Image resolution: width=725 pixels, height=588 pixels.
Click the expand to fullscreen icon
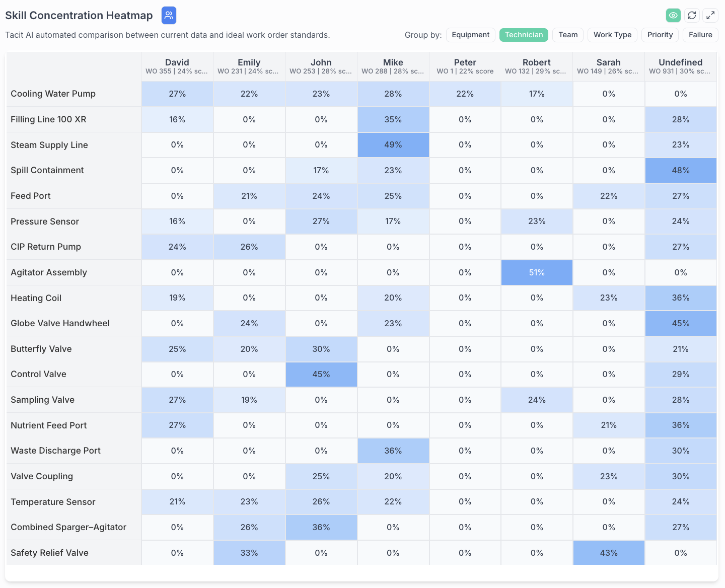click(x=710, y=16)
